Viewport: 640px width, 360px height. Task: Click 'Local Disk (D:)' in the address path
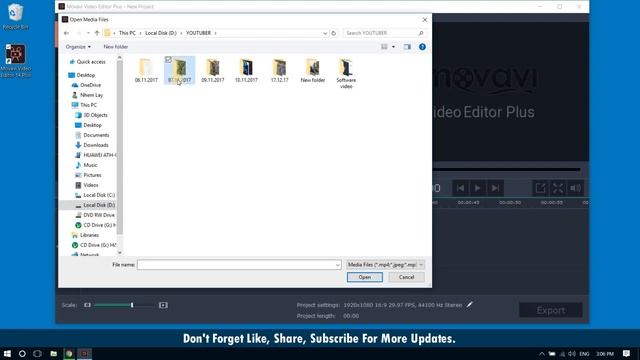(x=161, y=33)
